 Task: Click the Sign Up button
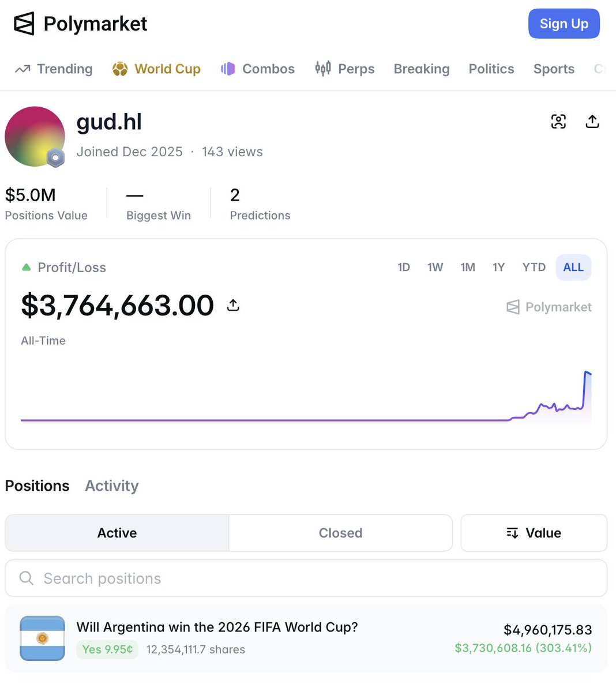[x=564, y=24]
